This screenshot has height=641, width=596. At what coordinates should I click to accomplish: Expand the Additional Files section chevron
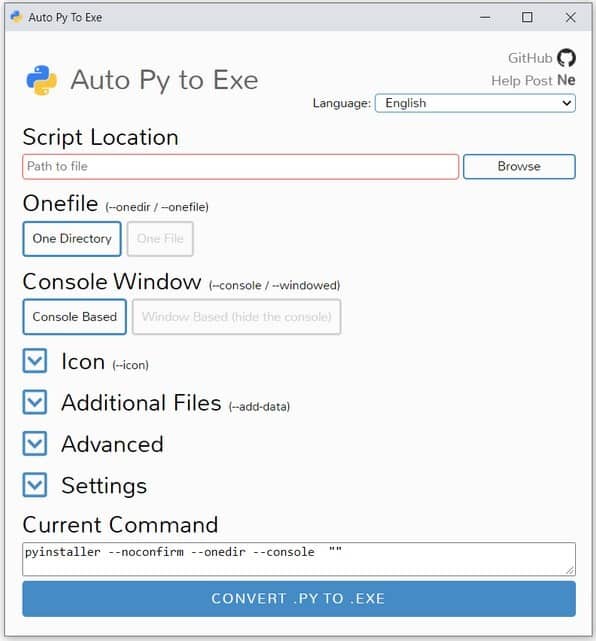(35, 402)
